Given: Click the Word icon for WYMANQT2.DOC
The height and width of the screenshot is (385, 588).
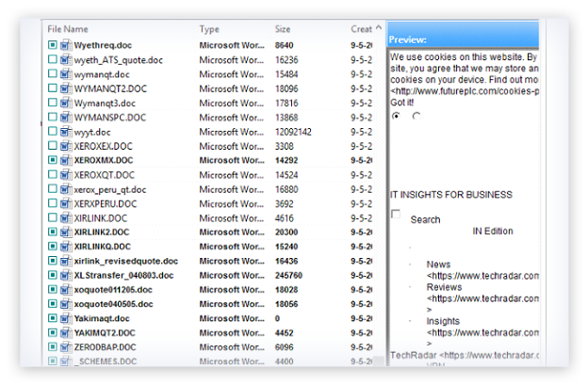Looking at the screenshot, I should (x=65, y=88).
